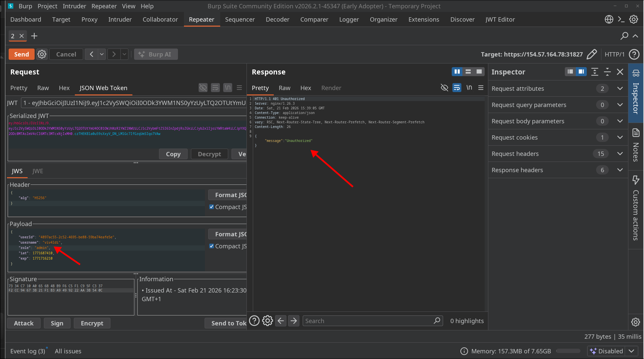The image size is (644, 359).
Task: Dock Inspector on the right side
Action: (581, 71)
